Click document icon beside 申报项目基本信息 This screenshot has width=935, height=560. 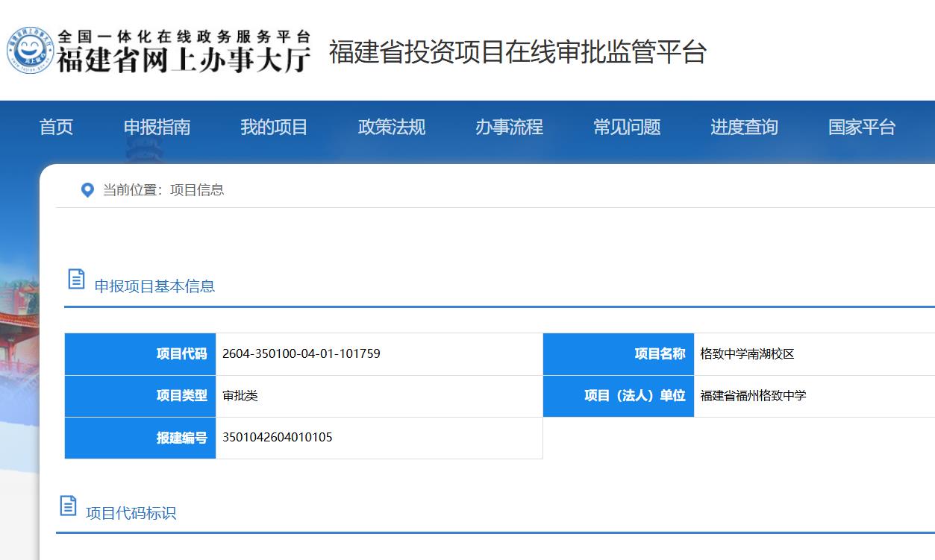tap(76, 280)
